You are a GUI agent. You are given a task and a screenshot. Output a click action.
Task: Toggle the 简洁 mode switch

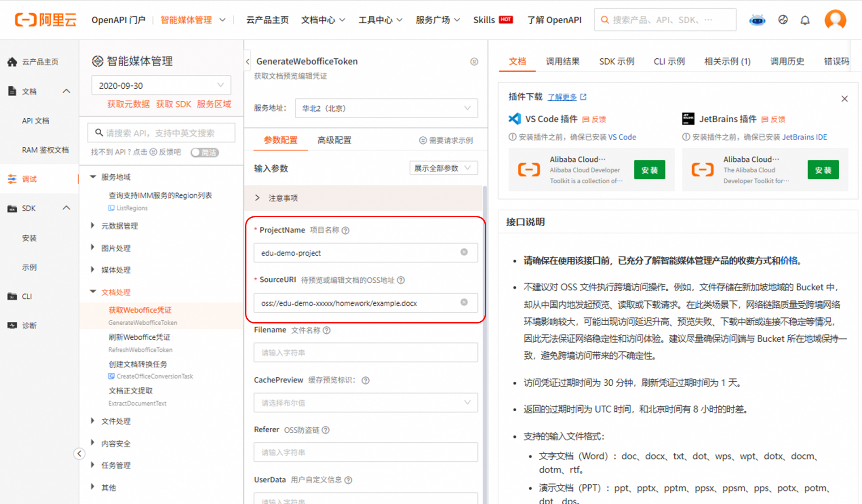point(205,153)
